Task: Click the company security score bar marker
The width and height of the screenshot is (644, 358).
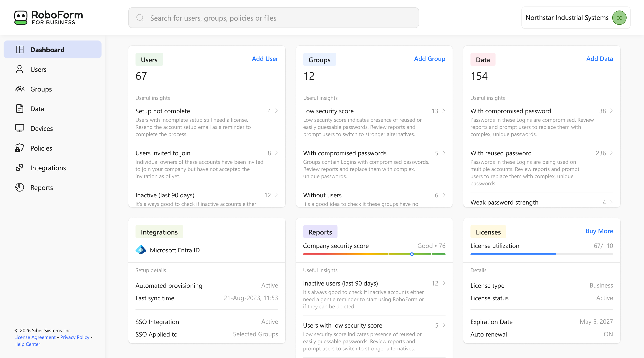Action: pos(412,254)
